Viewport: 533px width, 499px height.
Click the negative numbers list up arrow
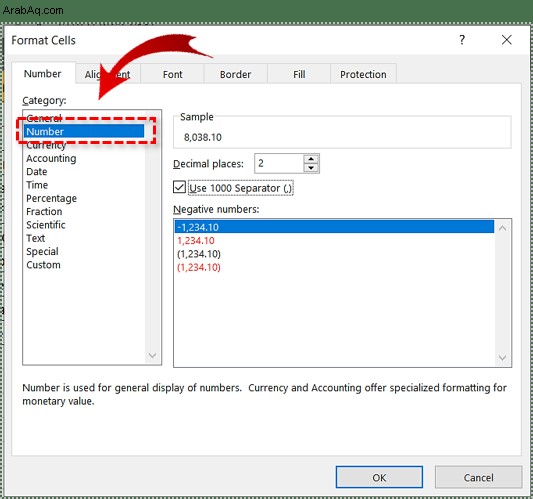coord(502,228)
